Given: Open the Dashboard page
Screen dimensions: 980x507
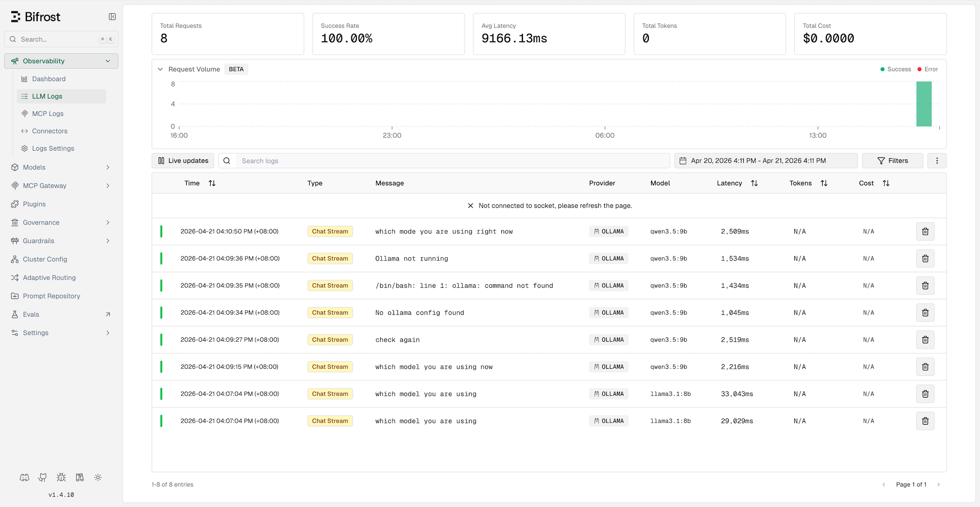Looking at the screenshot, I should pos(49,78).
